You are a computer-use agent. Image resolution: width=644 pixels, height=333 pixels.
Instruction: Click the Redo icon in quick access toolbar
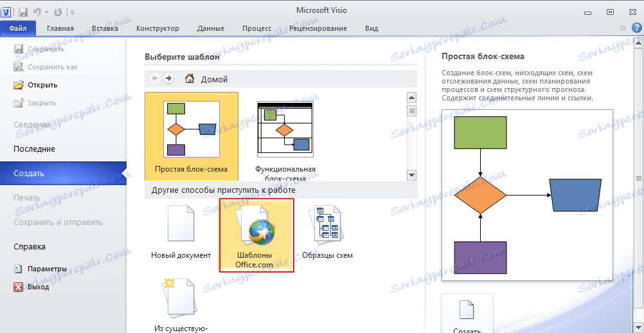point(57,12)
